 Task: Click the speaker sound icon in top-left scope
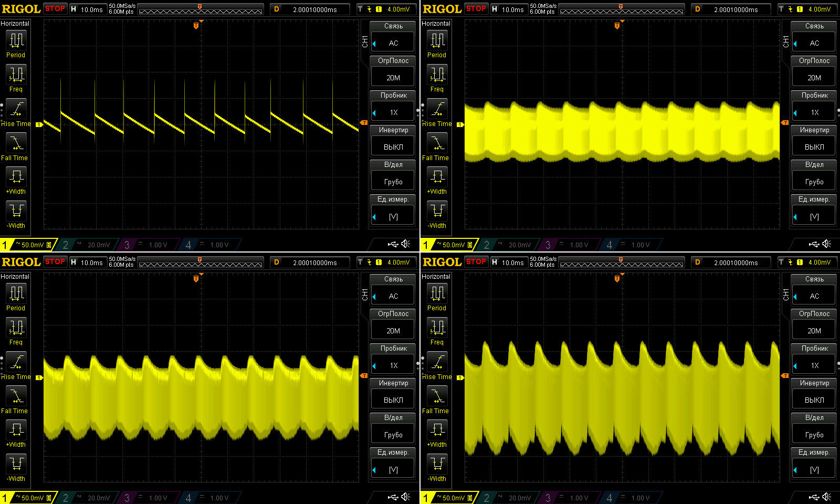point(406,244)
